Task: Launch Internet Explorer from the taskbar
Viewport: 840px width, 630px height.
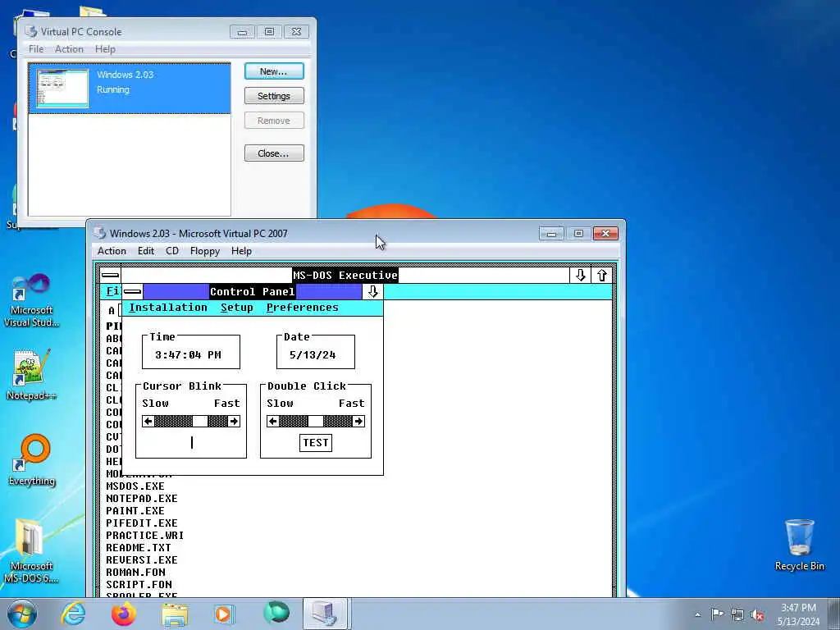Action: tap(72, 614)
